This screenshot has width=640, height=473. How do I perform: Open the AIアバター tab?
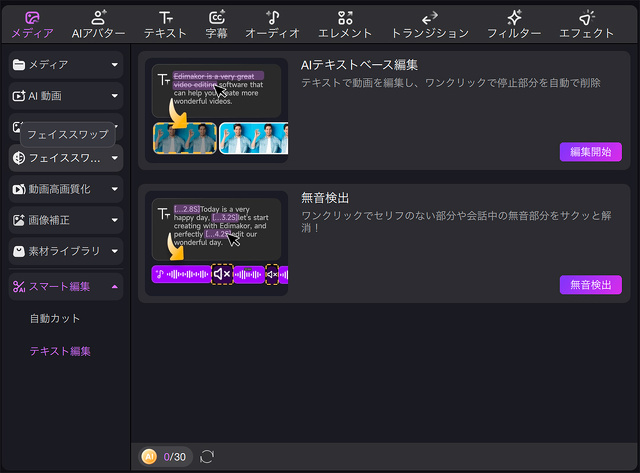tap(98, 25)
